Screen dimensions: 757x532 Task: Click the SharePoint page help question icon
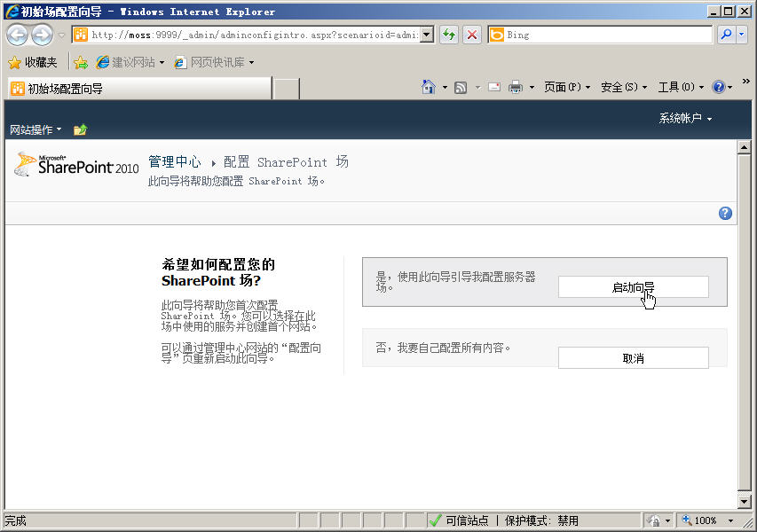click(x=725, y=213)
